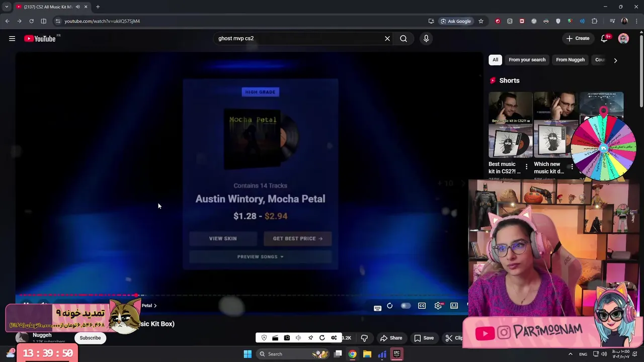Viewport: 644px width, 362px height.
Task: Mute the tab via its speaker icon
Action: coord(77,7)
